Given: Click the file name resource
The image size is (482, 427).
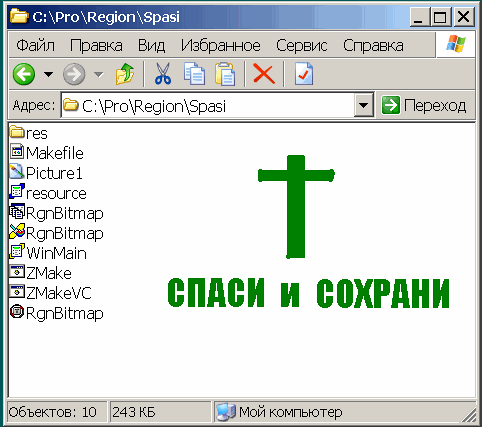Looking at the screenshot, I should pos(56,194).
